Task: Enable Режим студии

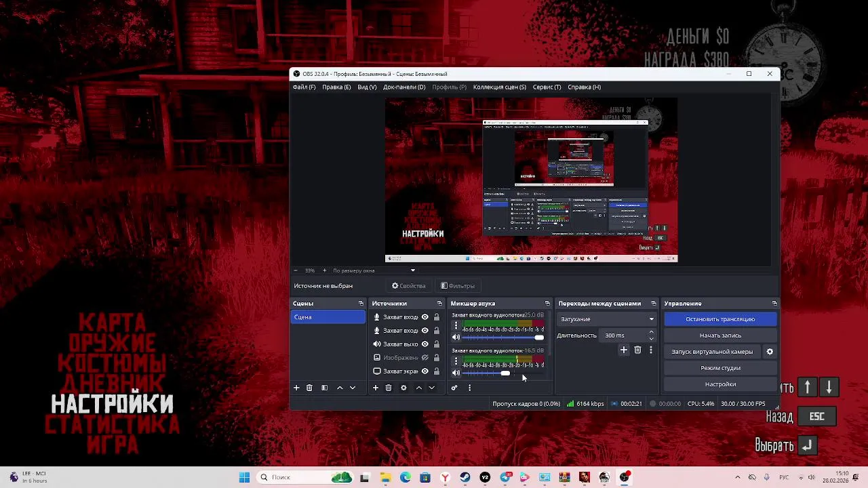Action: 720,368
